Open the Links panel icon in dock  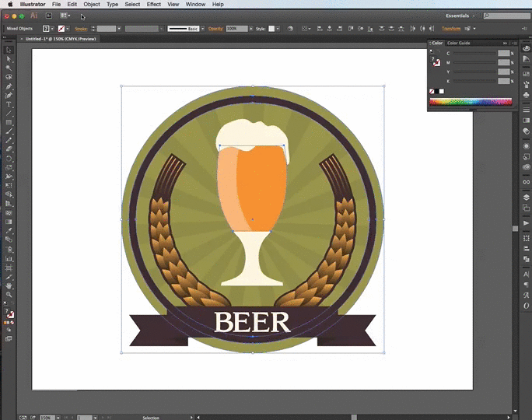pyautogui.click(x=527, y=182)
